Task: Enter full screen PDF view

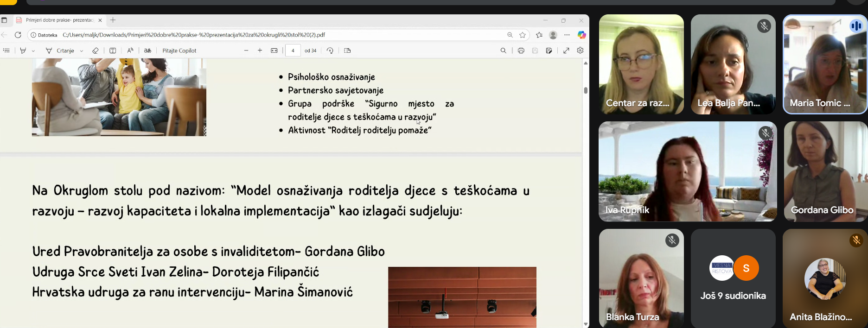Action: tap(566, 50)
